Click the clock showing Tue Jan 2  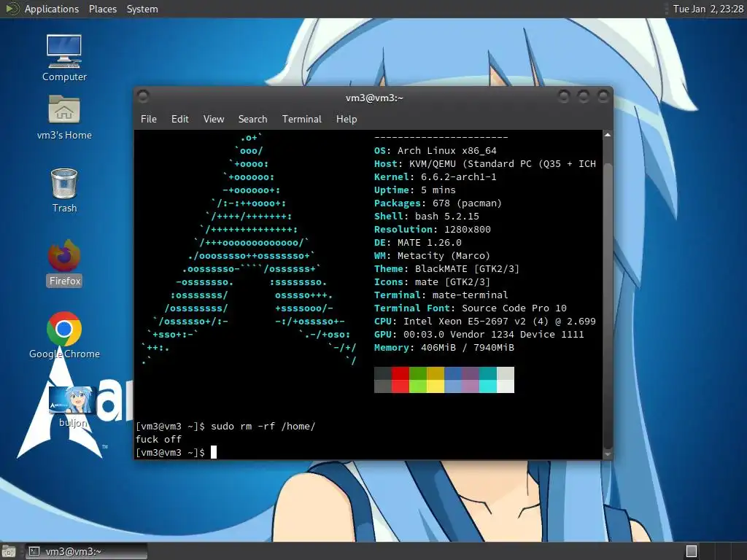point(708,9)
